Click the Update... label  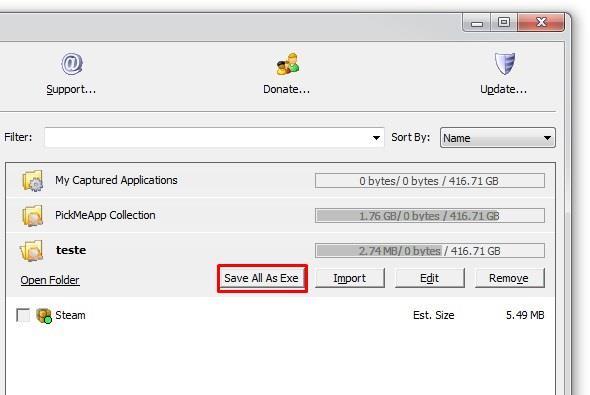pos(503,89)
